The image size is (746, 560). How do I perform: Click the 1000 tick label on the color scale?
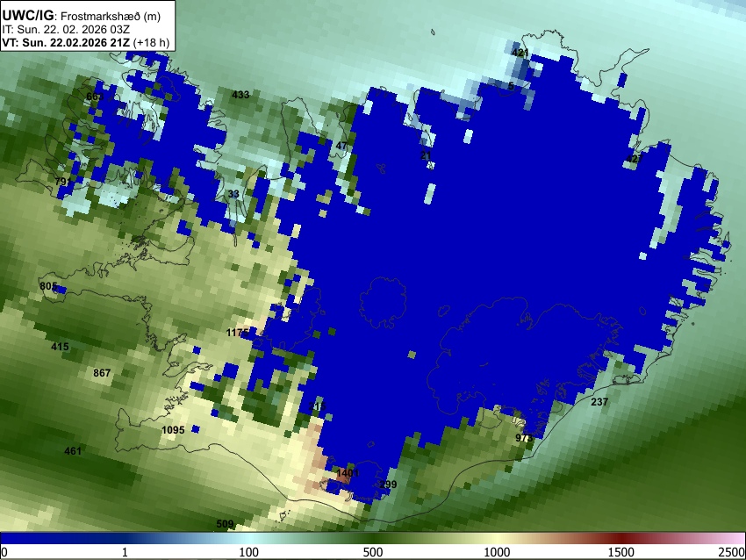[497, 552]
